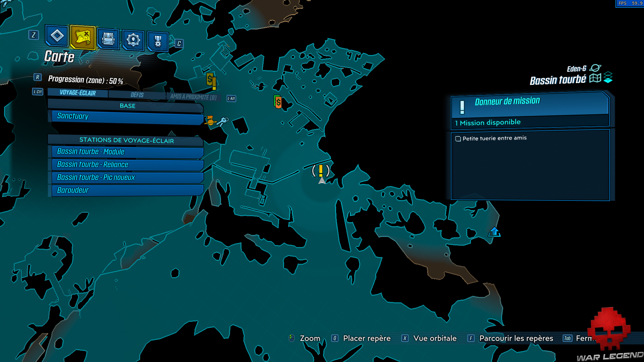Screen dimensions: 644x362
Task: Select the Baroudeur travel destination
Action: coord(127,190)
